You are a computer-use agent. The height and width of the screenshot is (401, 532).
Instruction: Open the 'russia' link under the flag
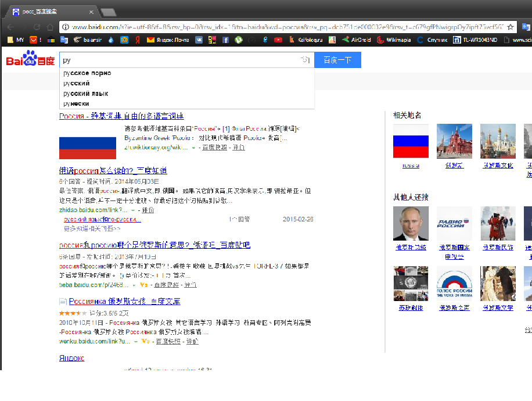point(411,166)
